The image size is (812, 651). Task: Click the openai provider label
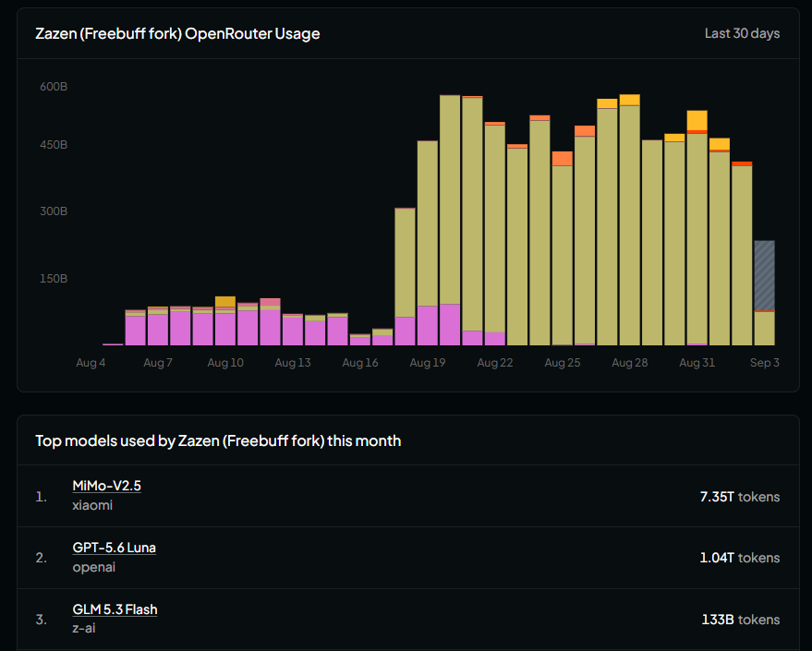(x=93, y=567)
